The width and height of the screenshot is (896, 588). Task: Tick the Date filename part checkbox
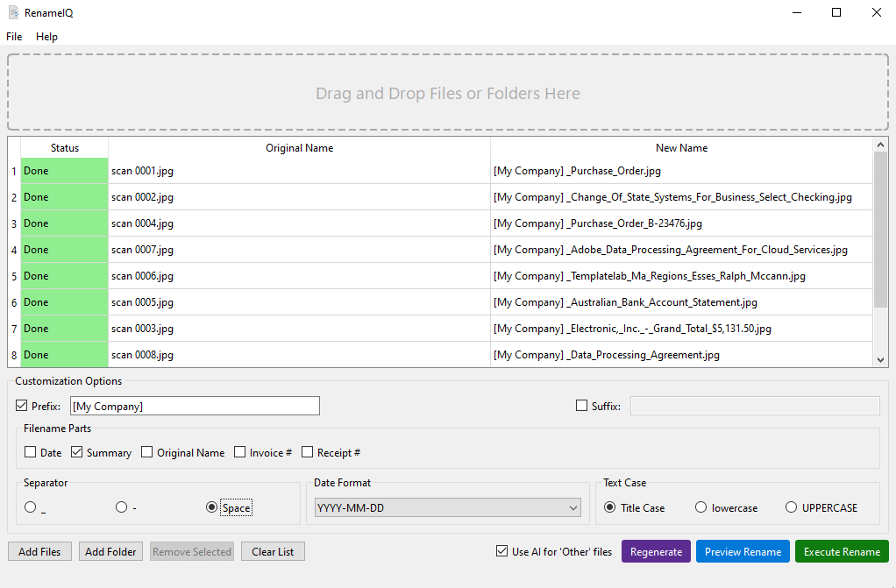31,453
